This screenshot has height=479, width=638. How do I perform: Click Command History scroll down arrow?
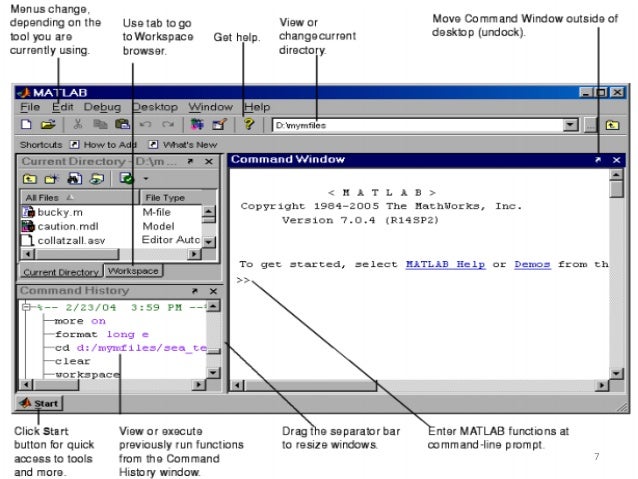click(214, 372)
